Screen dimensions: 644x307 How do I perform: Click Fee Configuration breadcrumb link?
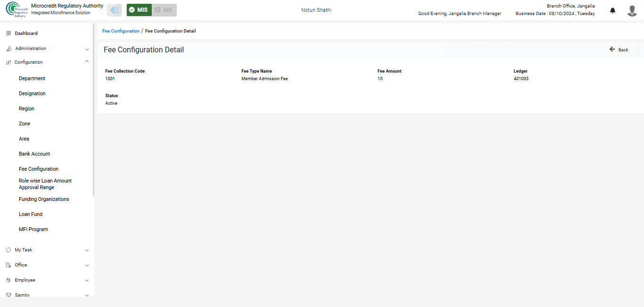coord(121,31)
